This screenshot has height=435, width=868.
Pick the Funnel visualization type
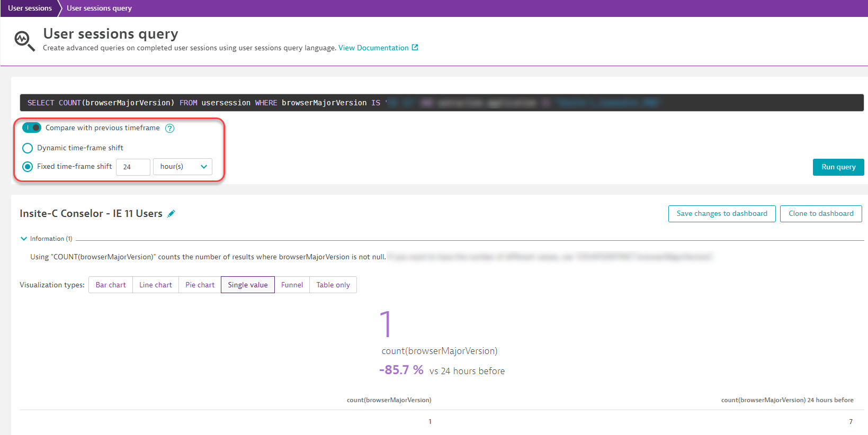tap(292, 285)
